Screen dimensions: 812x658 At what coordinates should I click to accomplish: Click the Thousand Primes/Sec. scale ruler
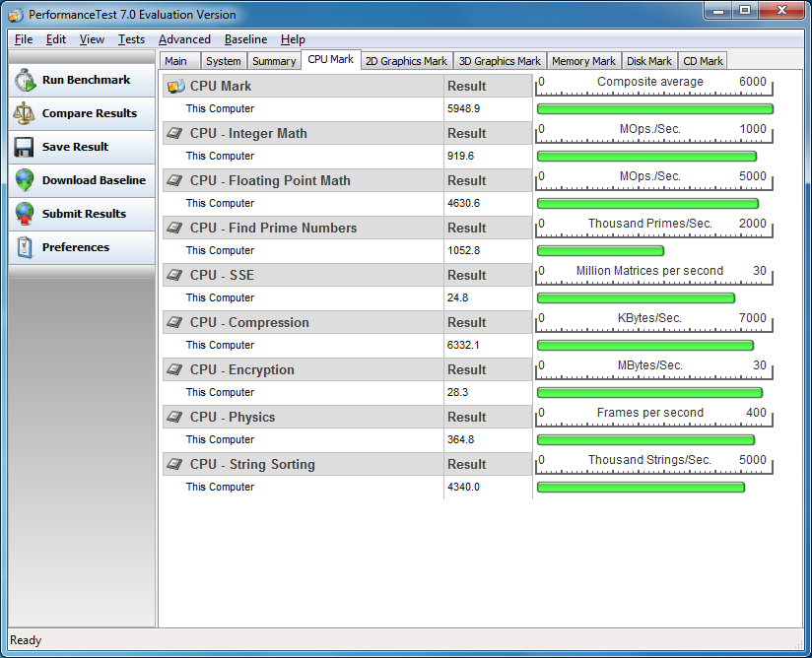point(654,228)
